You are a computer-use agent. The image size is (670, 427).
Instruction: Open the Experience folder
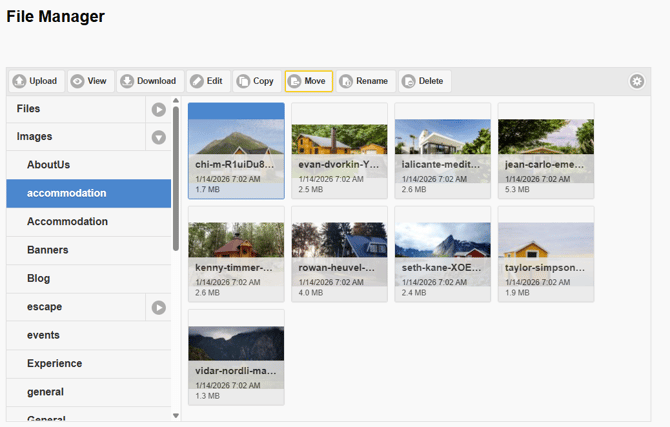(88, 364)
